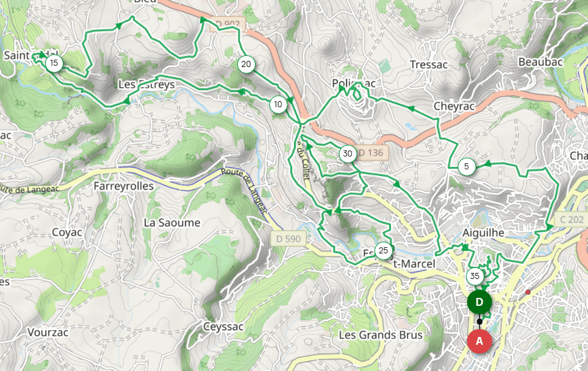Select the kilometer 35 route marker
This screenshot has height=371, width=588.
pos(475,277)
